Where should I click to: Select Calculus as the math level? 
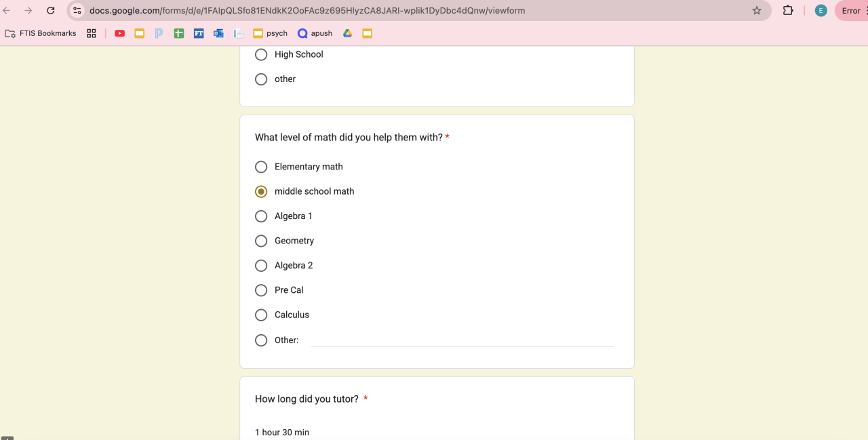point(261,315)
